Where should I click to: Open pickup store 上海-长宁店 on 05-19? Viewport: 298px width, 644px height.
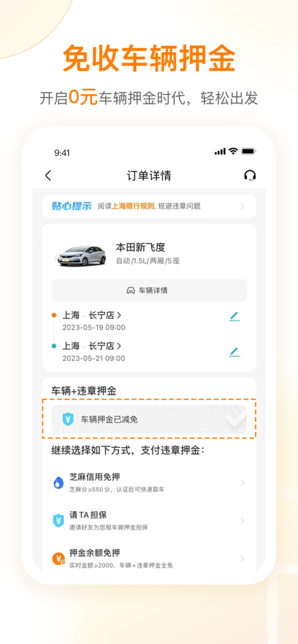[x=92, y=316]
